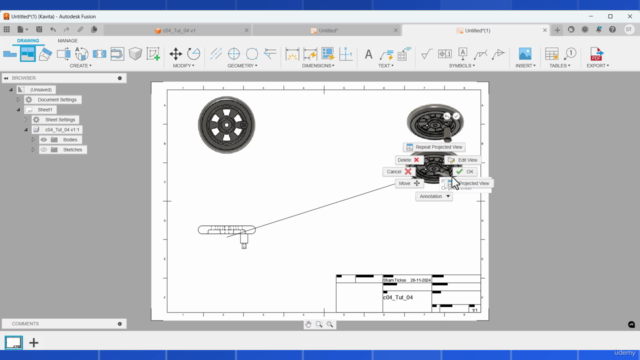Select the Center Mark Pattern tool

tap(252, 54)
